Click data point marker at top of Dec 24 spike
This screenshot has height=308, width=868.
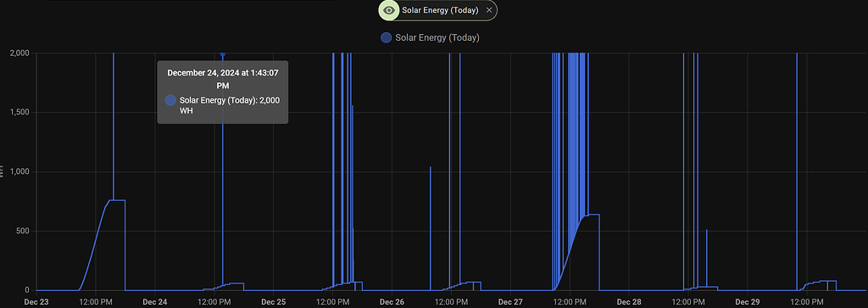pos(223,53)
